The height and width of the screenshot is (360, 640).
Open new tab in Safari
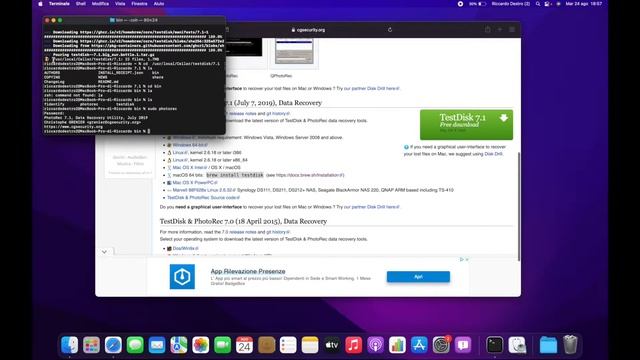(500, 29)
